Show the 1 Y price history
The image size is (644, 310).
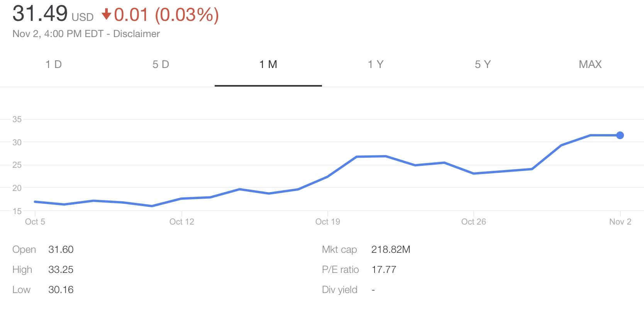click(x=375, y=65)
